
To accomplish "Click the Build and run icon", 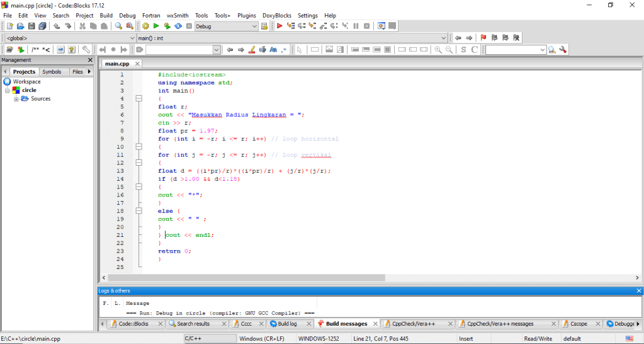I will [167, 26].
